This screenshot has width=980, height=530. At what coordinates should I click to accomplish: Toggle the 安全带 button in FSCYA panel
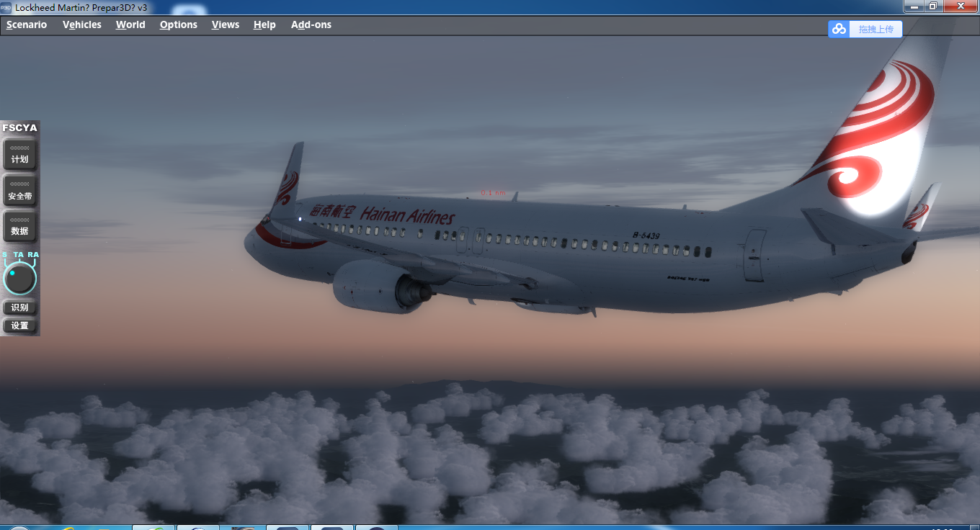(x=19, y=190)
